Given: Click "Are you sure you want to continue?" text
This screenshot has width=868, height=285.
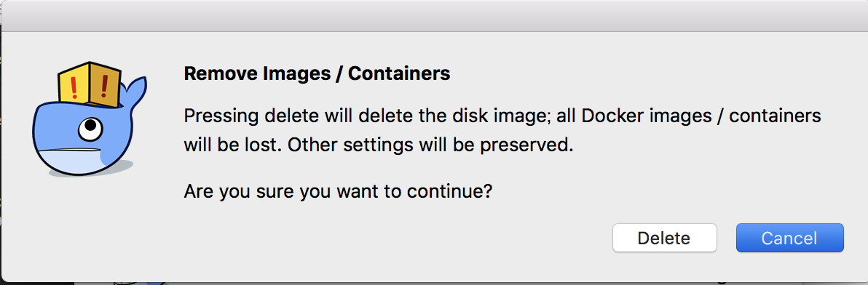Looking at the screenshot, I should tap(338, 192).
